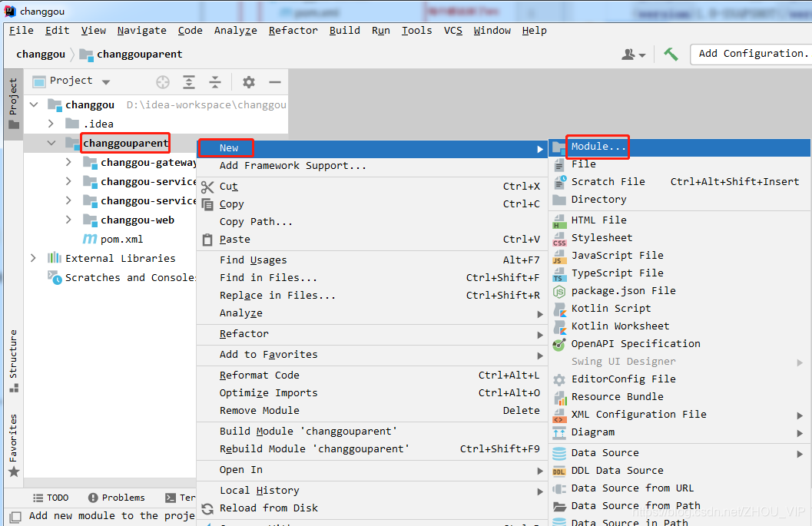Expand the changgou-gateway module node

pos(68,163)
